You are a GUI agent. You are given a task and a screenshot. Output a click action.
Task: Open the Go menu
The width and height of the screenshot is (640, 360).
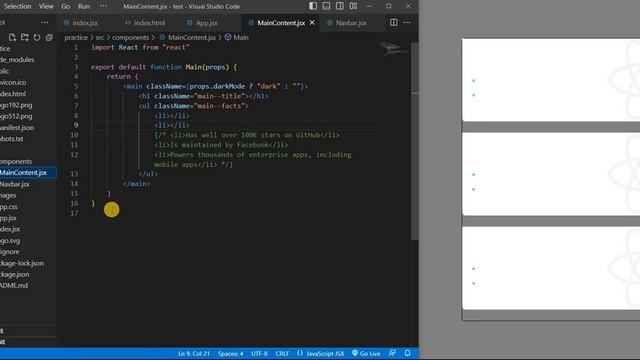pos(66,6)
